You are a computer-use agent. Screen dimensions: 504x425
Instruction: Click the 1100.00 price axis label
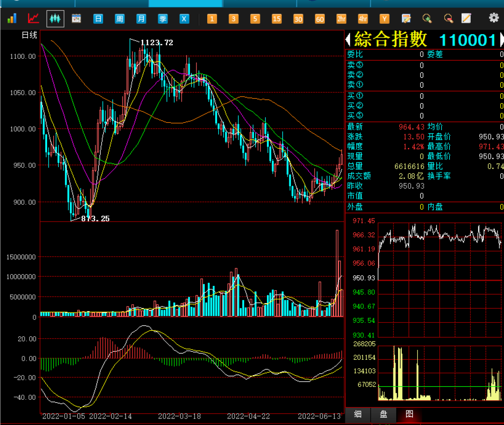pyautogui.click(x=23, y=56)
